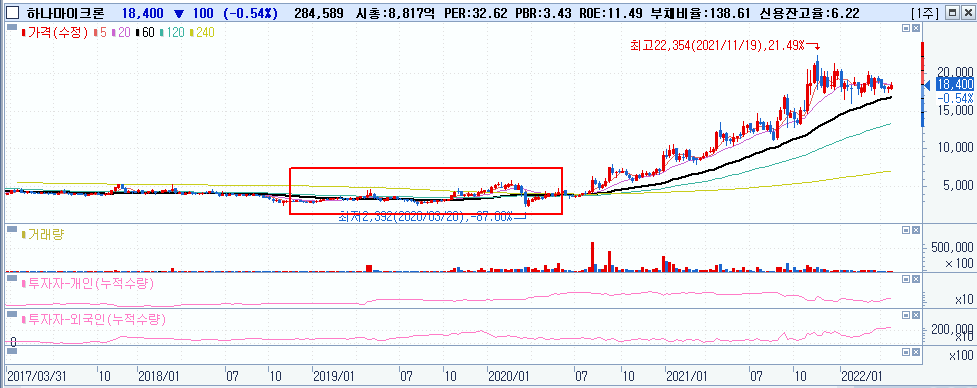Select the 120-period moving average legend
The width and height of the screenshot is (977, 388).
coord(171,32)
